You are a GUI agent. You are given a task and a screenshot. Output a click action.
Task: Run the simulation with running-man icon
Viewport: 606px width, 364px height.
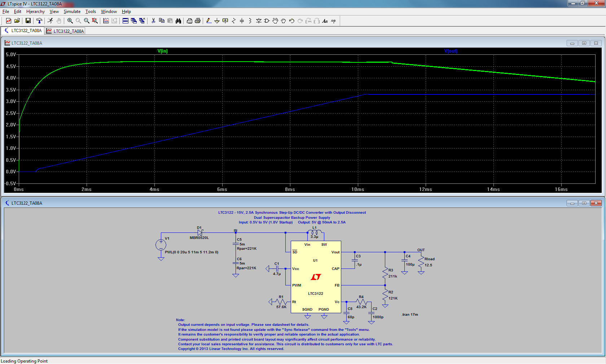coord(50,21)
